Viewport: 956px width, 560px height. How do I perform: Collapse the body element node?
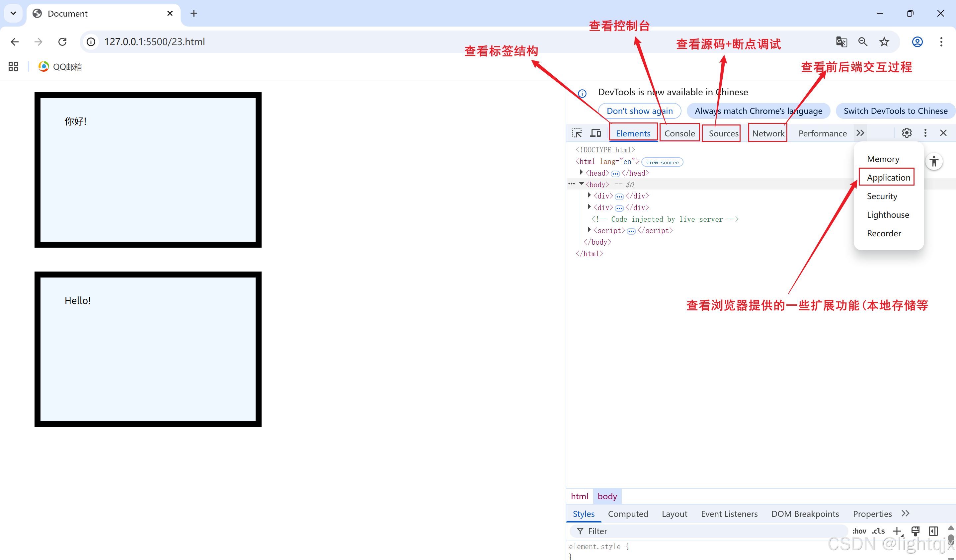pos(582,184)
